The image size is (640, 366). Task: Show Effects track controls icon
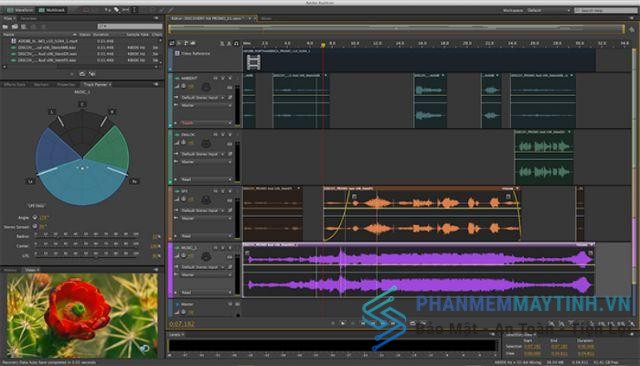click(x=179, y=43)
